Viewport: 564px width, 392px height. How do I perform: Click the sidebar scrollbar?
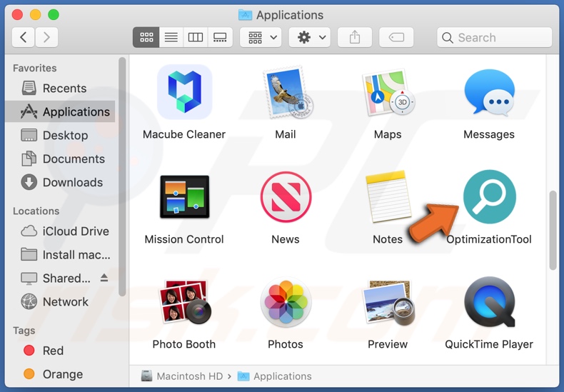click(x=122, y=176)
